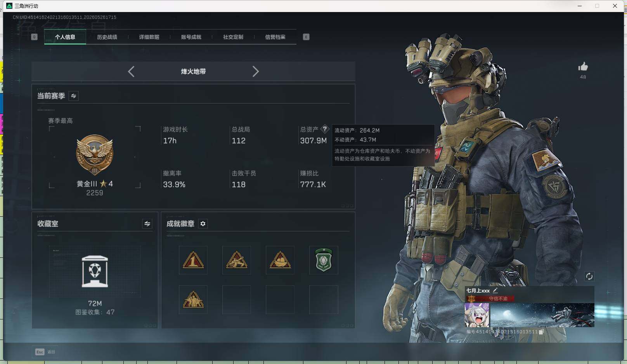Click the 不动资产: 43.7M tooltip line

pyautogui.click(x=355, y=140)
